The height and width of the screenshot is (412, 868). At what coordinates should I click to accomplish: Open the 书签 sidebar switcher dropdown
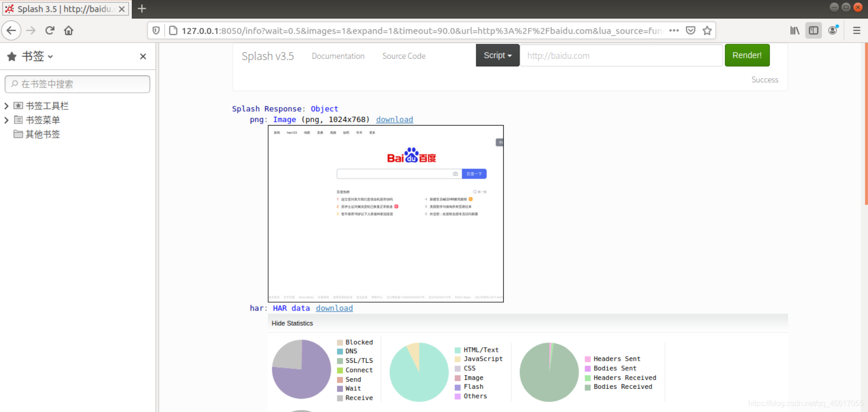coord(30,56)
